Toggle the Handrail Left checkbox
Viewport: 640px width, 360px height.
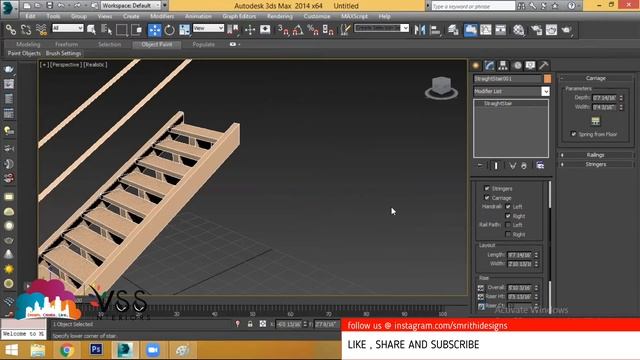pos(508,207)
